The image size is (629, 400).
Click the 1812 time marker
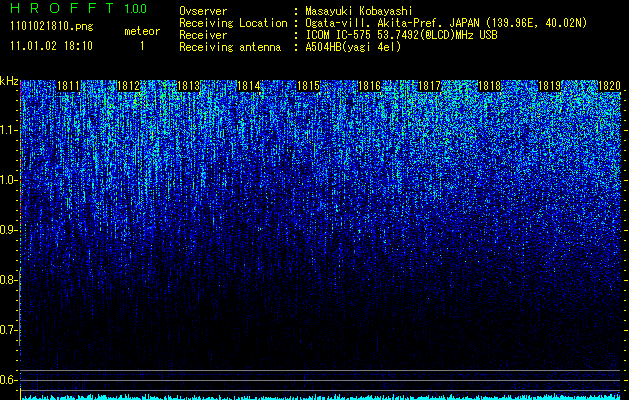point(128,85)
